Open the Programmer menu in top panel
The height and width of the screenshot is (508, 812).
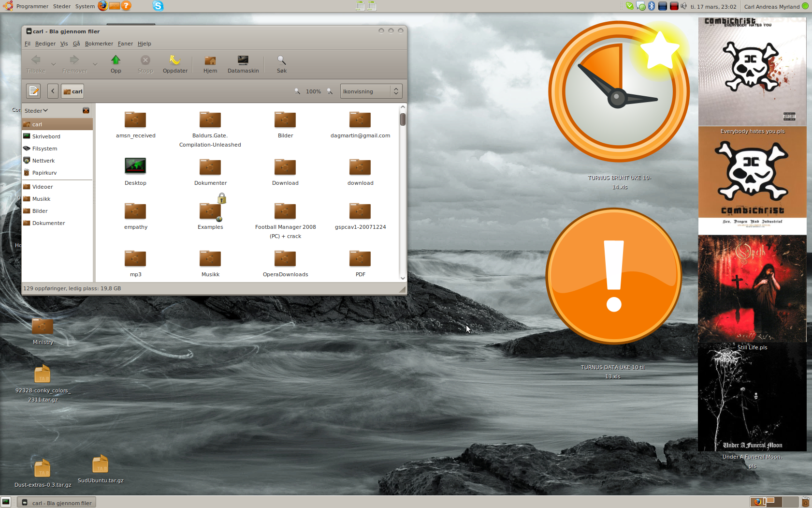point(32,6)
